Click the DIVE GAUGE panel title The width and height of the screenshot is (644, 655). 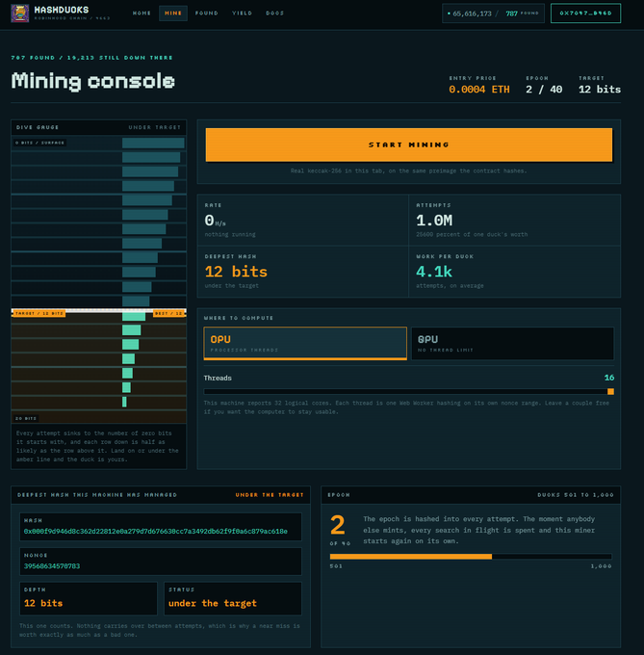tap(38, 127)
